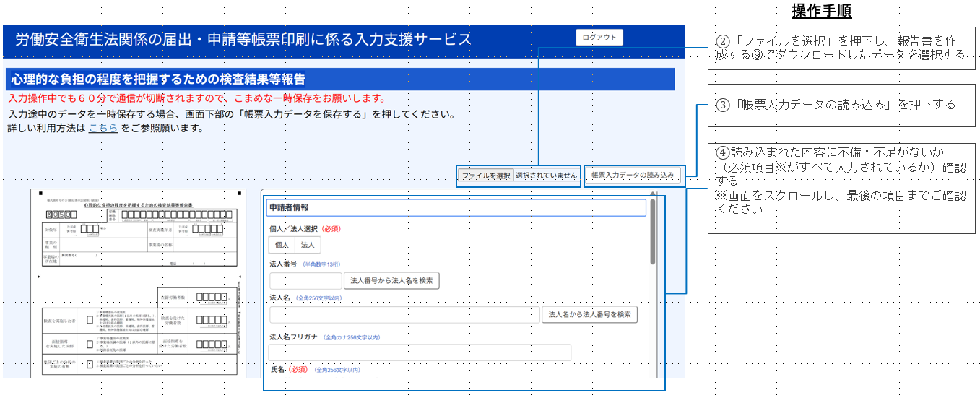This screenshot has width=980, height=398.
Task: Click instruction step ③ text box
Action: coord(841,105)
